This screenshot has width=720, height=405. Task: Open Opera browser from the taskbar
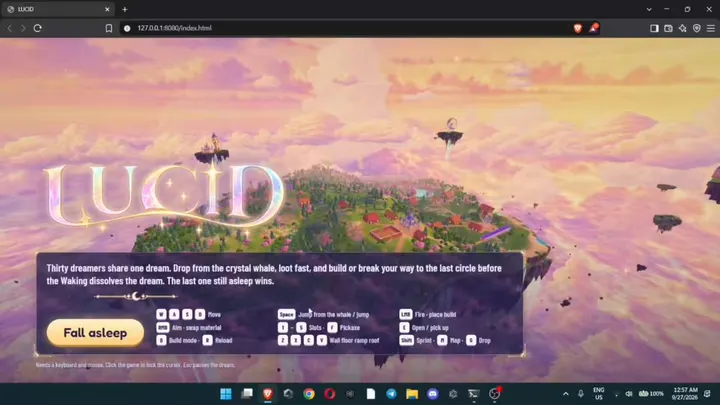click(330, 394)
